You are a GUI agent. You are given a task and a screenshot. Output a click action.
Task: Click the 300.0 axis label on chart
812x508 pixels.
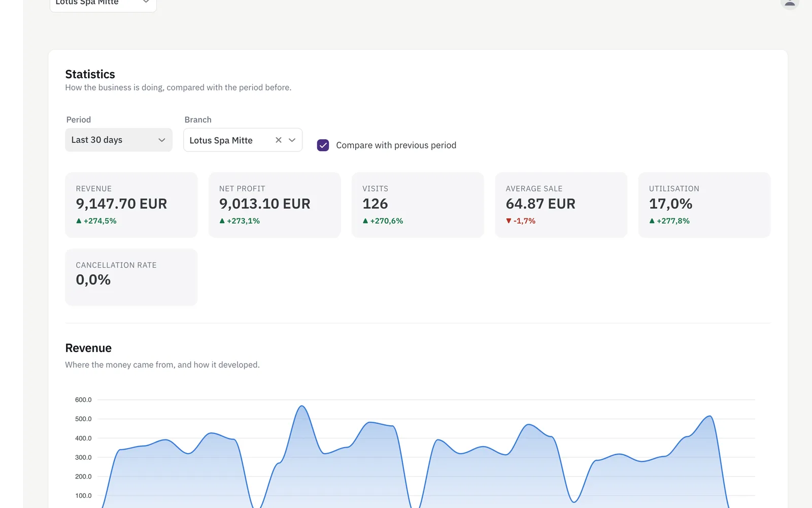click(83, 457)
